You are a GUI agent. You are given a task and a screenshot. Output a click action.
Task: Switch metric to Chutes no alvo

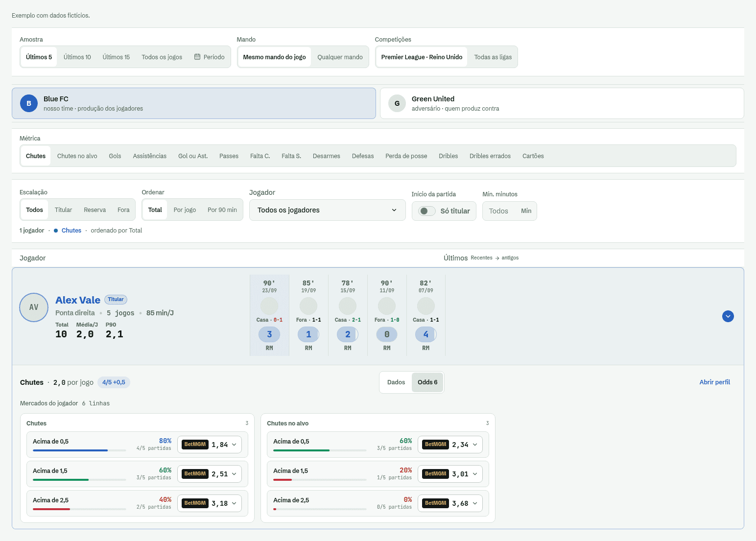coord(77,156)
